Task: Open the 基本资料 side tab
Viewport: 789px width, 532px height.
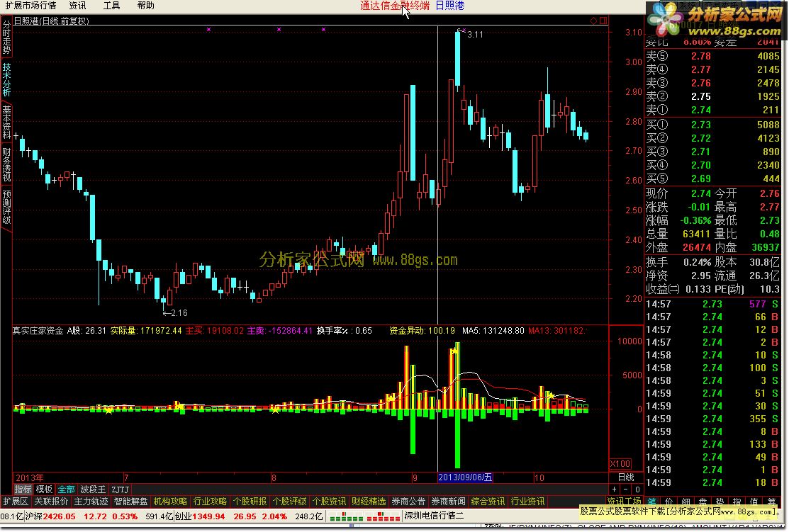Action: coord(6,122)
